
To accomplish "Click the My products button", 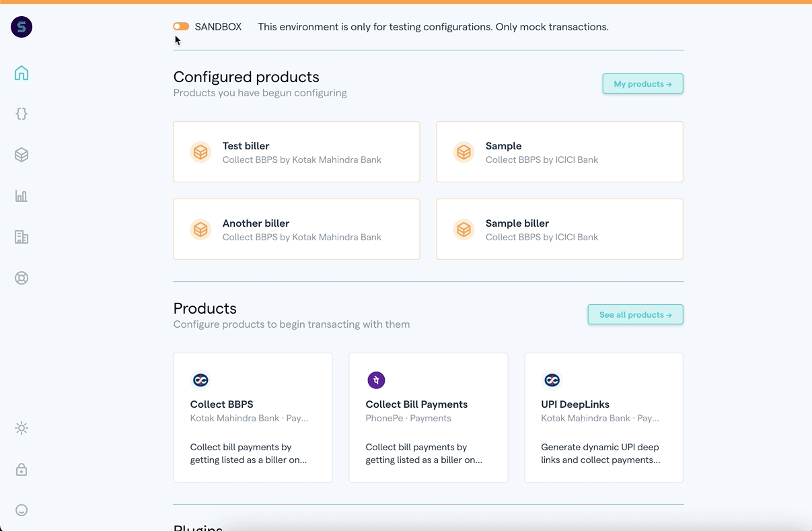I will (x=642, y=84).
